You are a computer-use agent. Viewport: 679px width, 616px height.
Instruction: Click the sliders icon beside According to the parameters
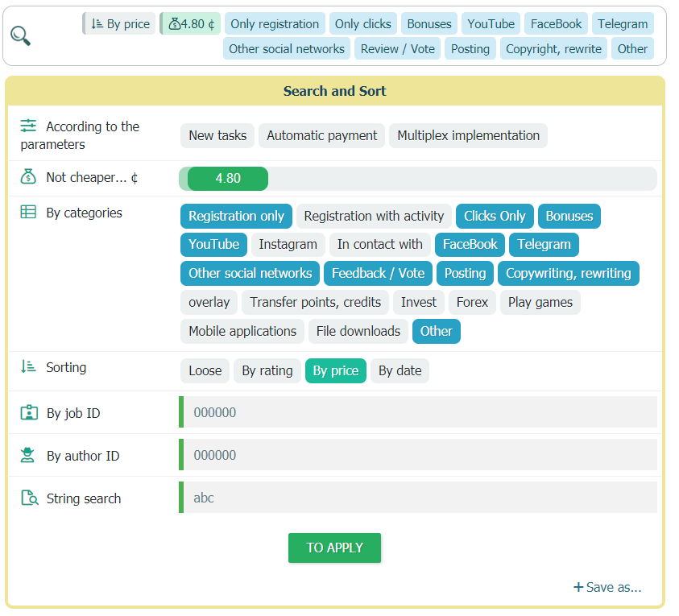28,126
